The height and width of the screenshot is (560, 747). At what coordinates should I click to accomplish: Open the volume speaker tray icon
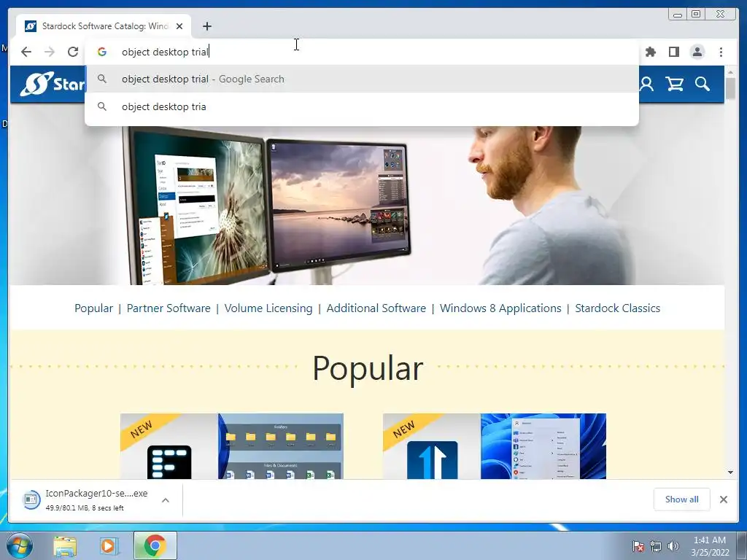673,546
